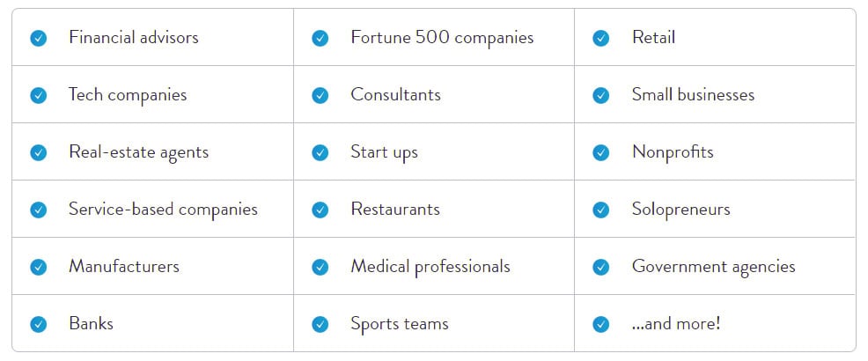Select the check icon beside Consultants

click(320, 95)
